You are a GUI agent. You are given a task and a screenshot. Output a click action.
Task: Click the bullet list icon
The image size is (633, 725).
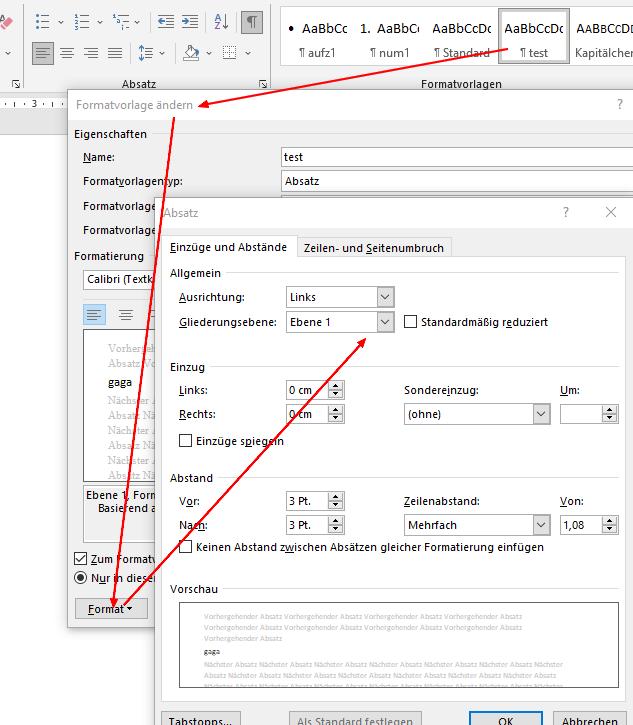(x=43, y=21)
